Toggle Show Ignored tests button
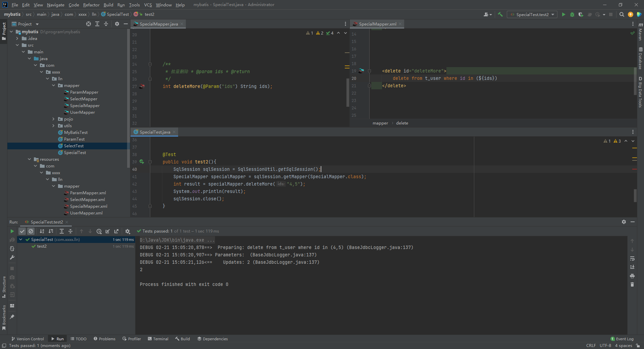644x349 pixels. [31, 231]
